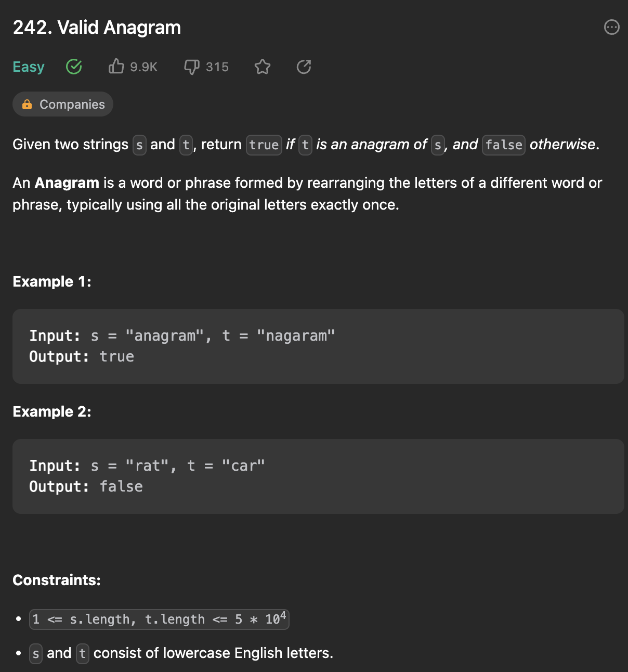628x672 pixels.
Task: Click the Example 2 output false text
Action: click(121, 487)
